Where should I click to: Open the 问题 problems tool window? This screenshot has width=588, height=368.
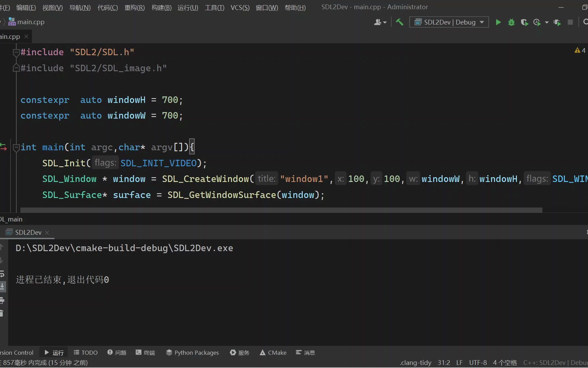click(x=117, y=353)
